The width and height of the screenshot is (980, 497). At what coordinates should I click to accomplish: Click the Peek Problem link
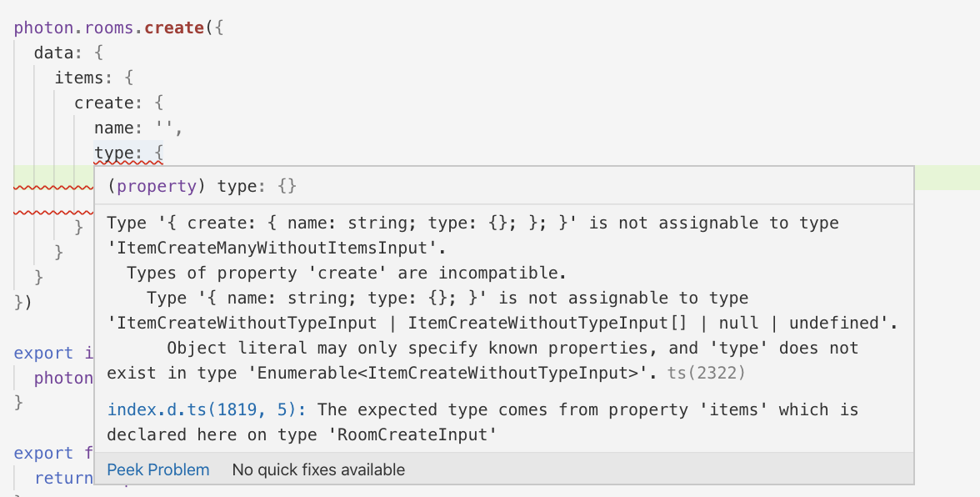(157, 469)
